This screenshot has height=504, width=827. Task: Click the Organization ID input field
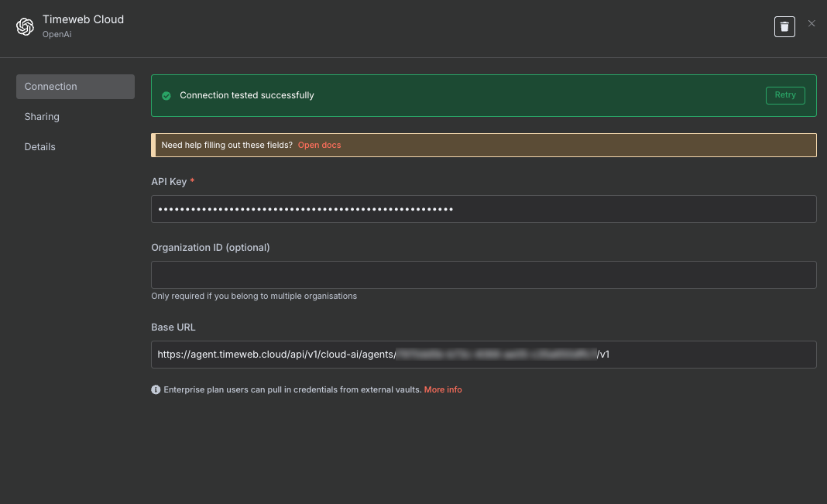click(x=483, y=275)
